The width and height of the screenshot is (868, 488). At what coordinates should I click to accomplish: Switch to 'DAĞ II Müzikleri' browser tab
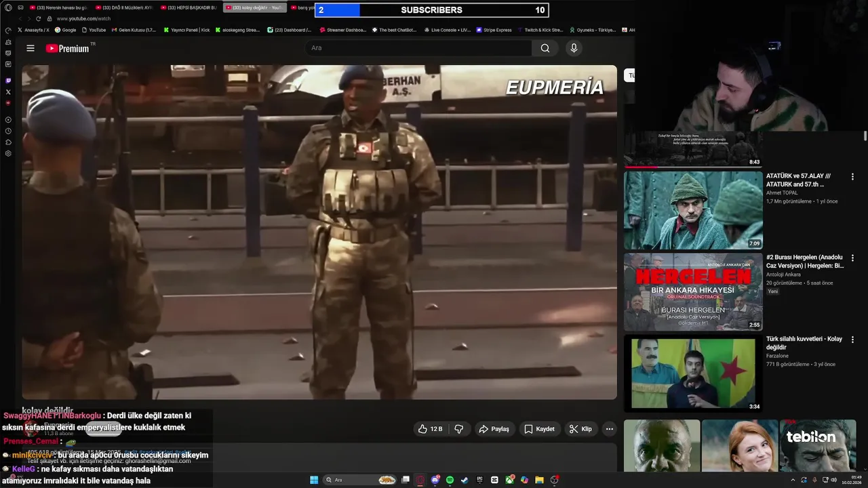[124, 7]
